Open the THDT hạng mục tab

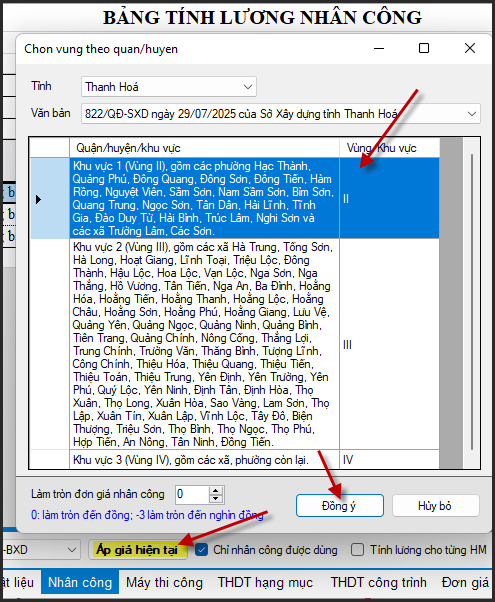(265, 582)
